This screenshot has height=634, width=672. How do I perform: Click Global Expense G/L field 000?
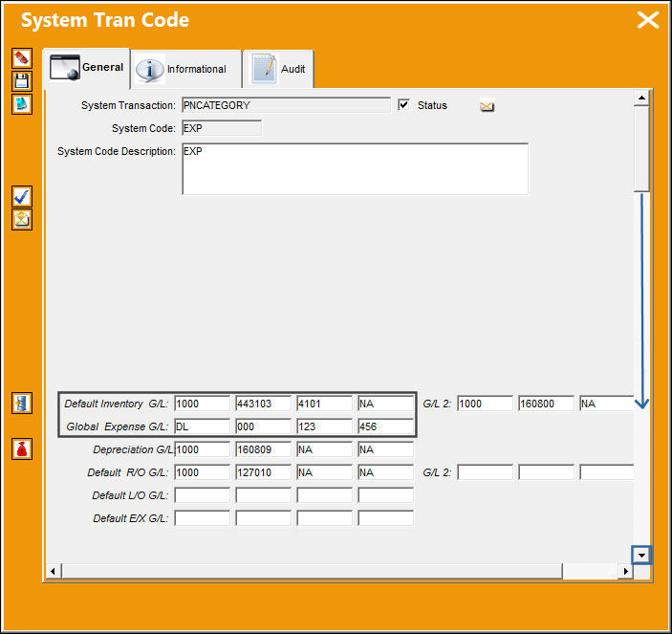pyautogui.click(x=264, y=426)
